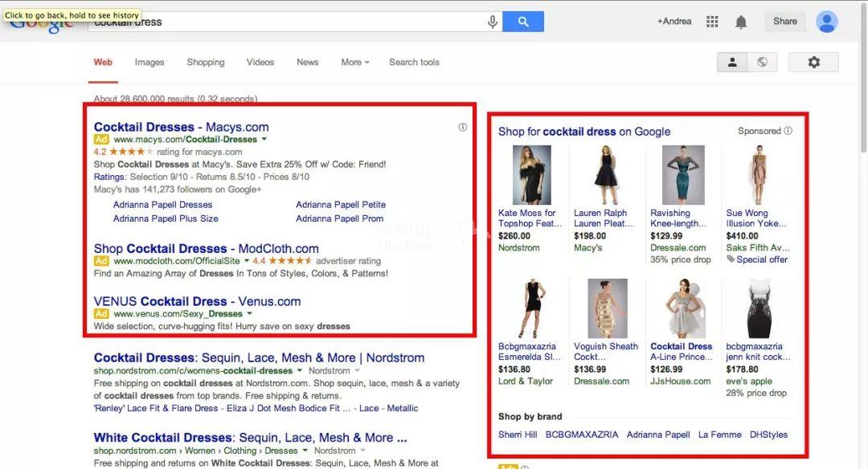Click the Sherri Hill brand link

(x=518, y=434)
